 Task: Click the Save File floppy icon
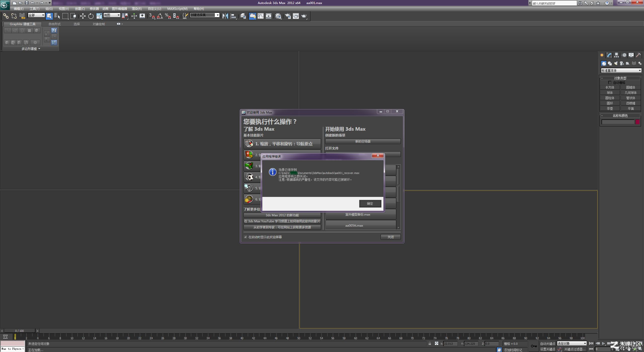click(26, 3)
